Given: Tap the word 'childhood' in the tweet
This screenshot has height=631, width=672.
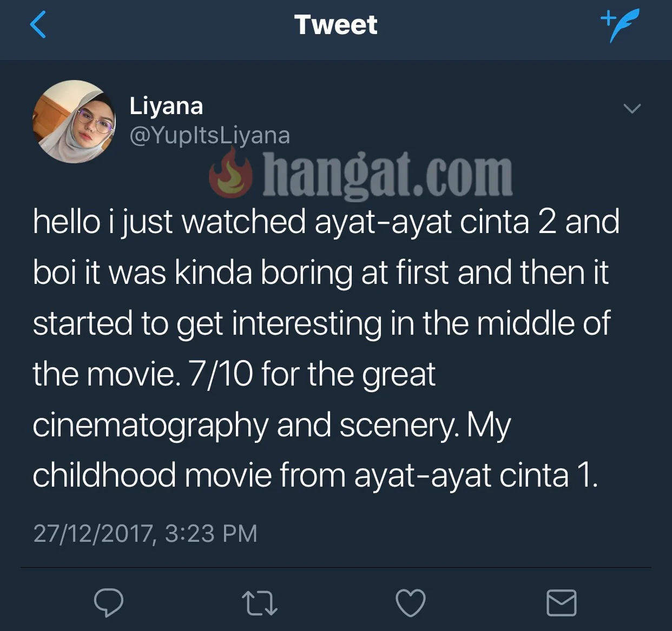Looking at the screenshot, I should pyautogui.click(x=104, y=475).
